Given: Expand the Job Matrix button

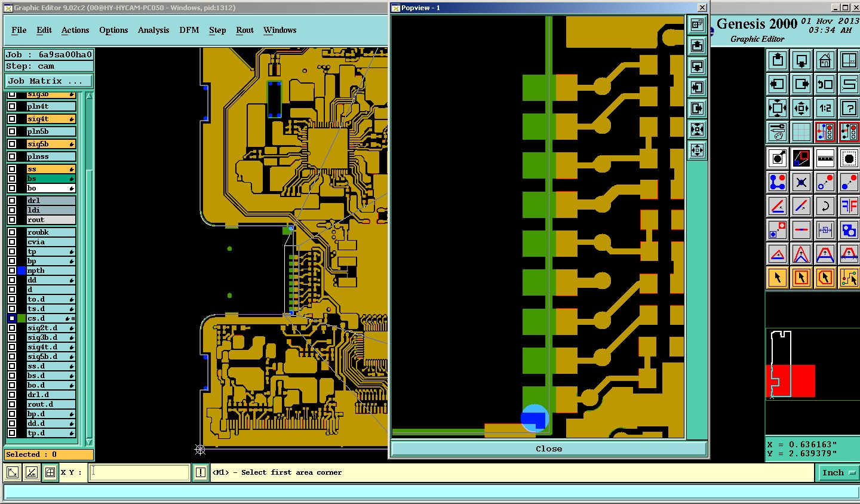Looking at the screenshot, I should [49, 81].
